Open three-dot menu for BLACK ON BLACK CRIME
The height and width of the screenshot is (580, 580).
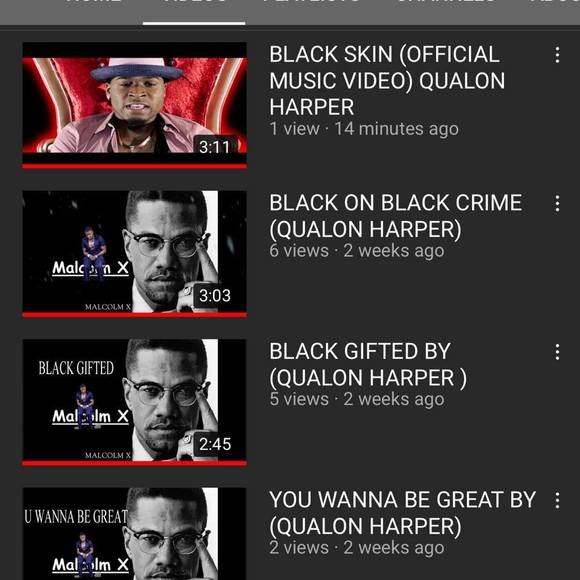click(x=557, y=203)
